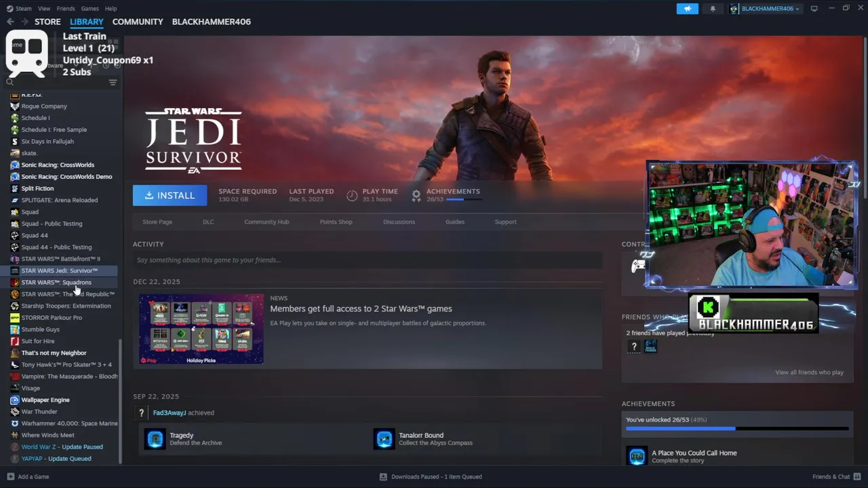Viewport: 868px width, 488px height.
Task: Click the back navigation arrow
Action: point(10,22)
